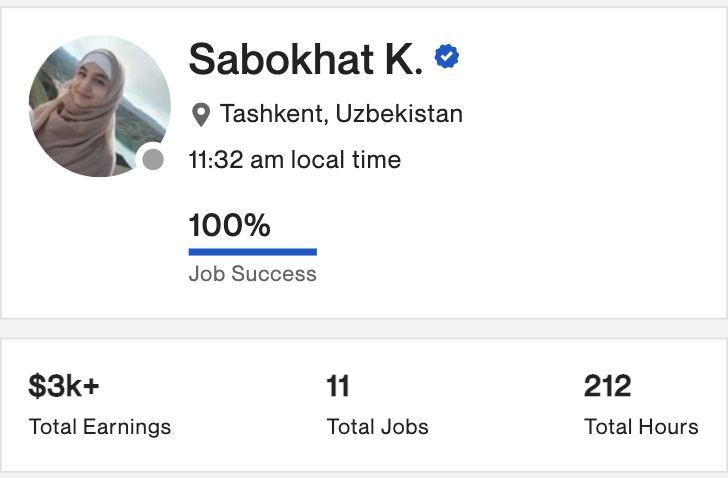The width and height of the screenshot is (728, 478).
Task: Click the $3k+ earnings figure
Action: pos(64,386)
